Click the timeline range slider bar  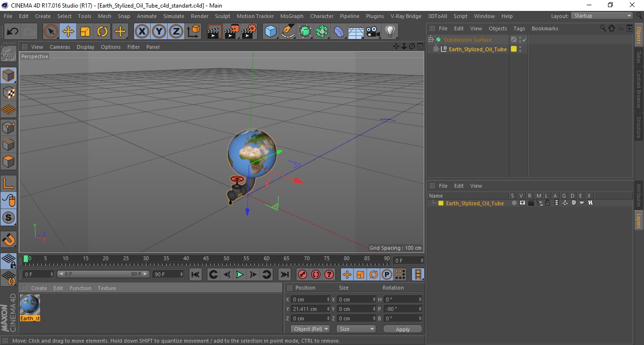click(x=103, y=274)
